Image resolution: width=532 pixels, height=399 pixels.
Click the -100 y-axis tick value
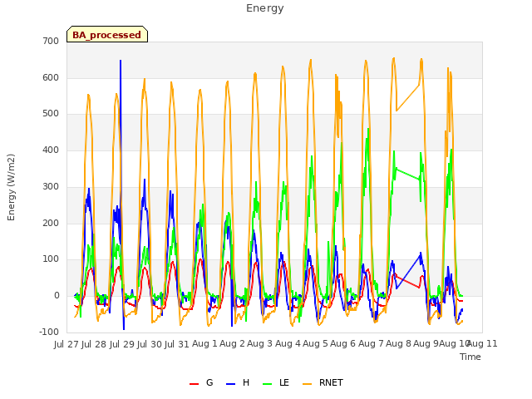(x=49, y=332)
